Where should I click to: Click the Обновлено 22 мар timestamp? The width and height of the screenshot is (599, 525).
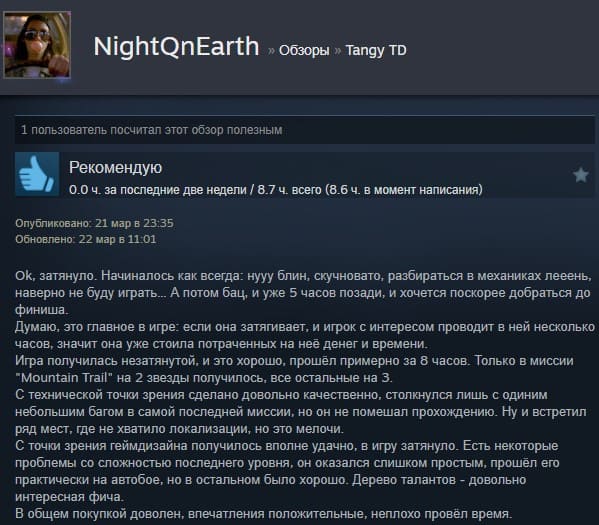tap(86, 239)
